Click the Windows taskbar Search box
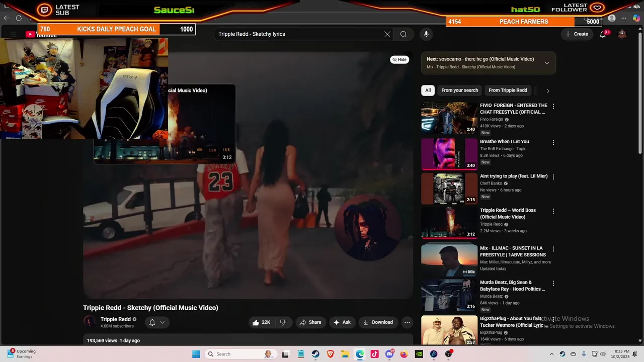Image resolution: width=644 pixels, height=362 pixels. (240, 354)
